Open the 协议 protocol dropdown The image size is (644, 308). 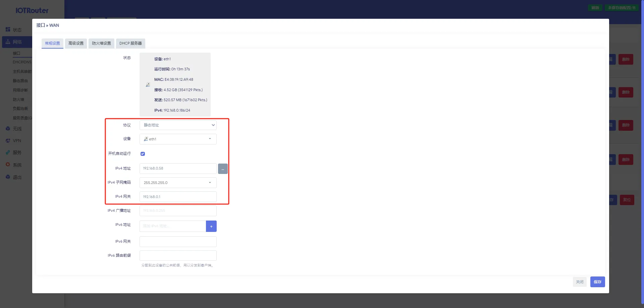click(x=178, y=125)
